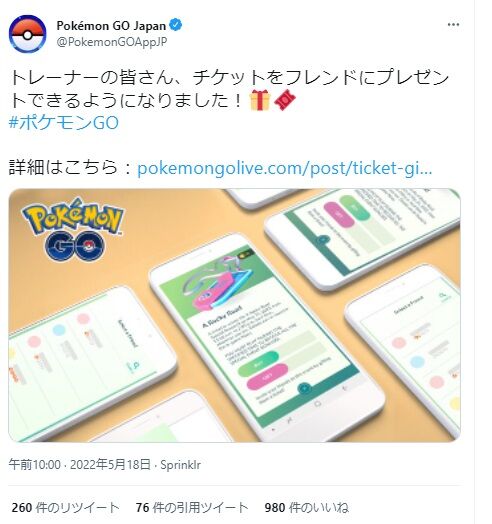Viewport: 492px width, 524px height.
Task: View the 260 件のリツイート list
Action: pyautogui.click(x=66, y=507)
